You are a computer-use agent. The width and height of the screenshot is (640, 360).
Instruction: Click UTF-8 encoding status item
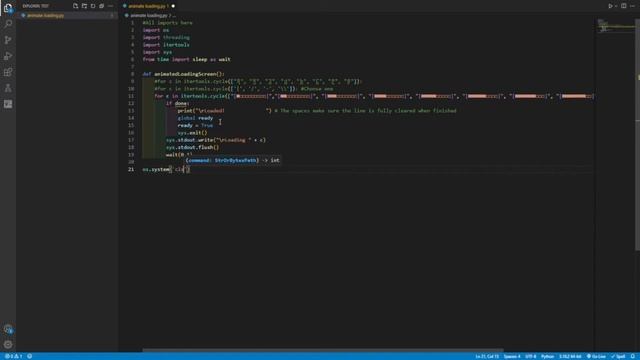coord(531,356)
